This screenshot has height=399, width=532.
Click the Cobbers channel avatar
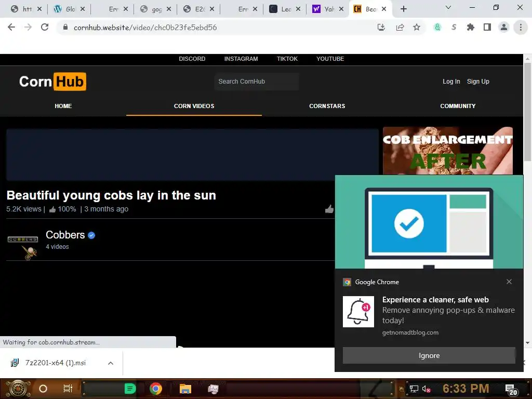click(23, 245)
